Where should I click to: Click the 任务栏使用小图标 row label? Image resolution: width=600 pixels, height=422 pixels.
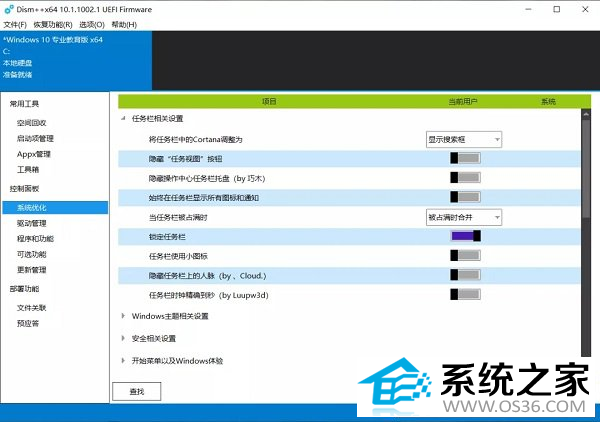click(x=178, y=256)
